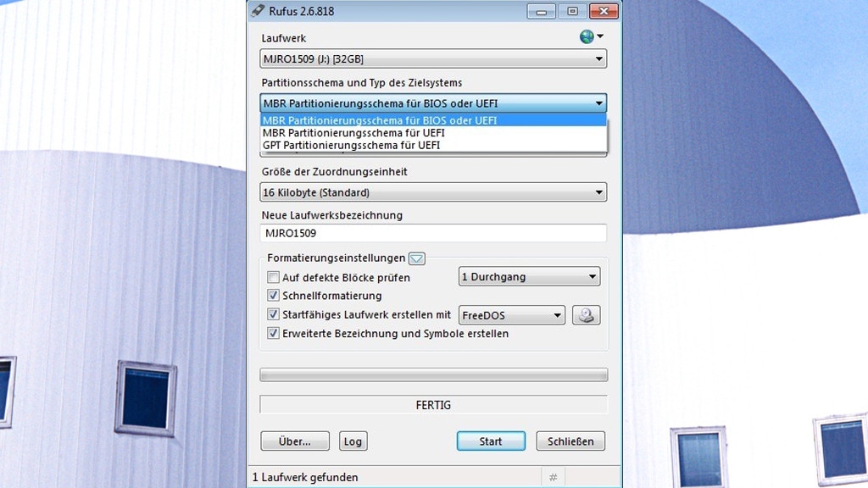The image size is (868, 488).
Task: Click the hash symbol in status bar
Action: click(553, 477)
